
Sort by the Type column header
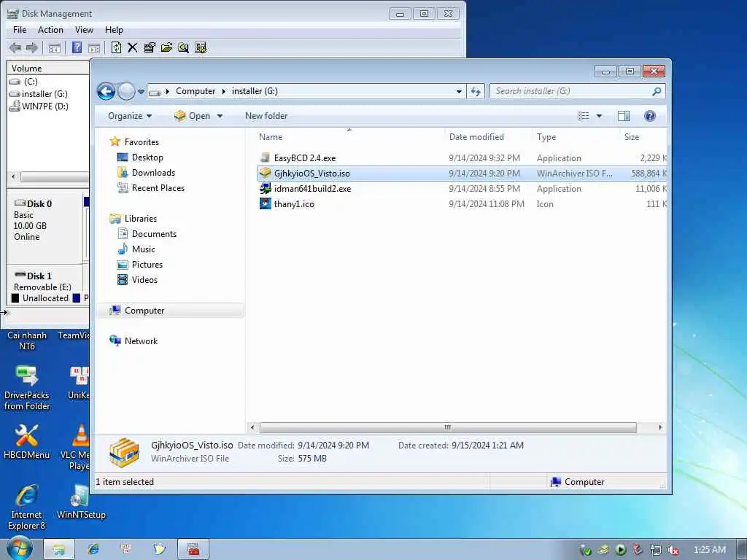(546, 137)
